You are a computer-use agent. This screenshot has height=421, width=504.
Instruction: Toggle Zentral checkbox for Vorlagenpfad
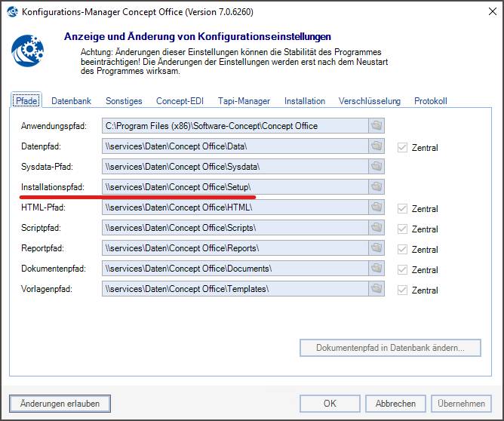[402, 290]
